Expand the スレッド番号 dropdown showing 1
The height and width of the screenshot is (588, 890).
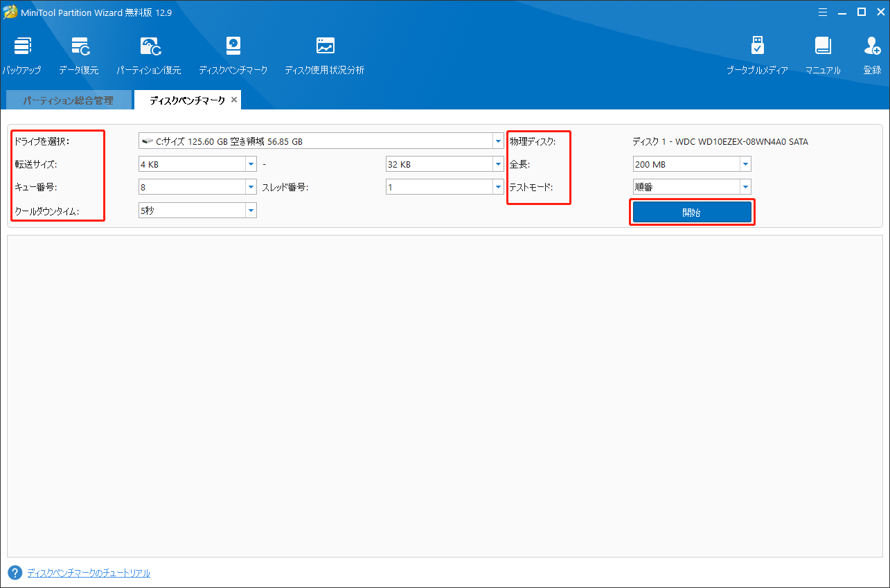(x=498, y=187)
